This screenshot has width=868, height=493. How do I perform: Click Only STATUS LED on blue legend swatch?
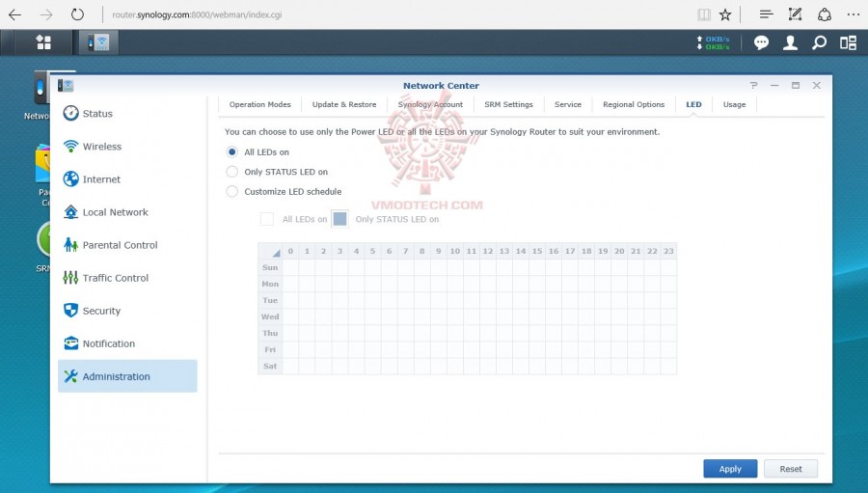pyautogui.click(x=339, y=219)
